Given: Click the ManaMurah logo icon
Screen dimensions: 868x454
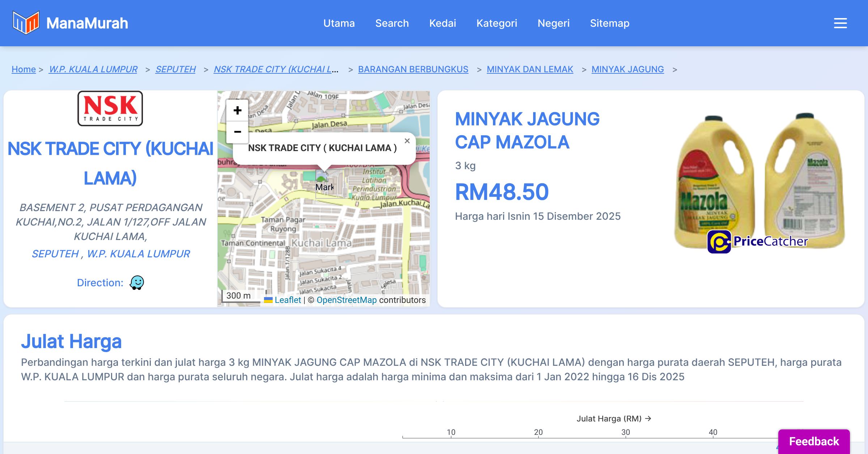Looking at the screenshot, I should [26, 23].
